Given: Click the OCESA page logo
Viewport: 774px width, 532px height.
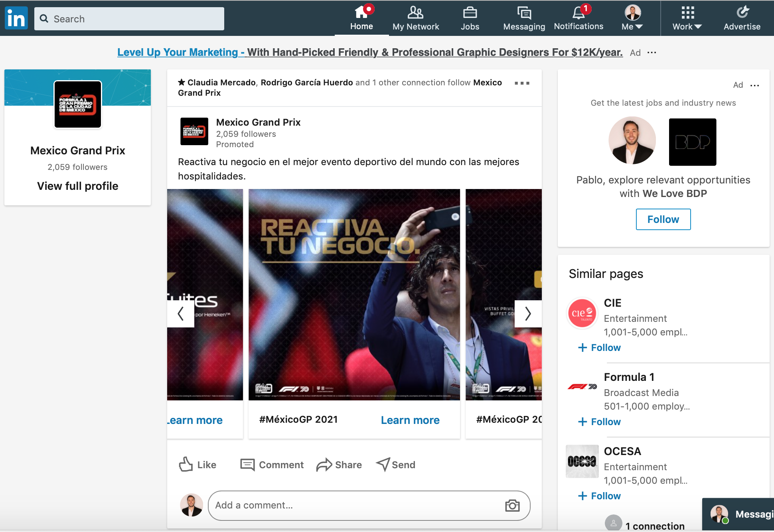Looking at the screenshot, I should (x=582, y=461).
